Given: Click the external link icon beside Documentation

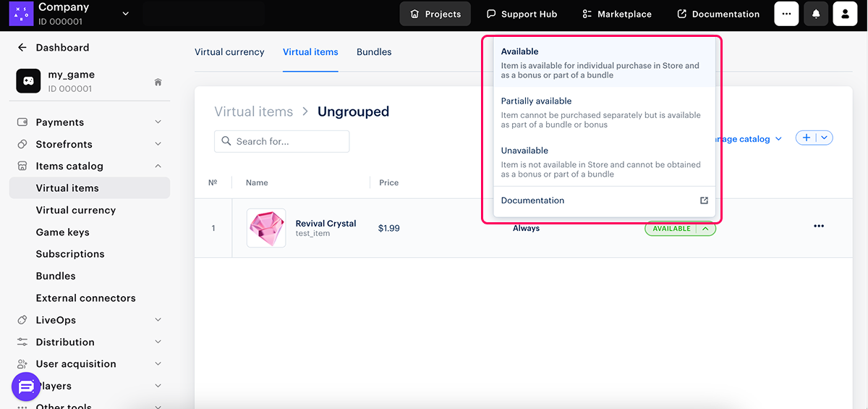Looking at the screenshot, I should (x=704, y=201).
